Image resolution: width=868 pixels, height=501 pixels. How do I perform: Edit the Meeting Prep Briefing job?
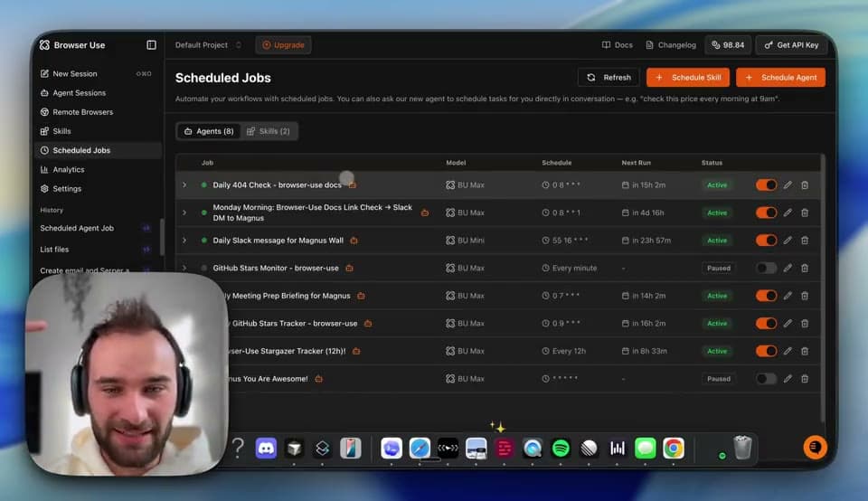tap(788, 296)
